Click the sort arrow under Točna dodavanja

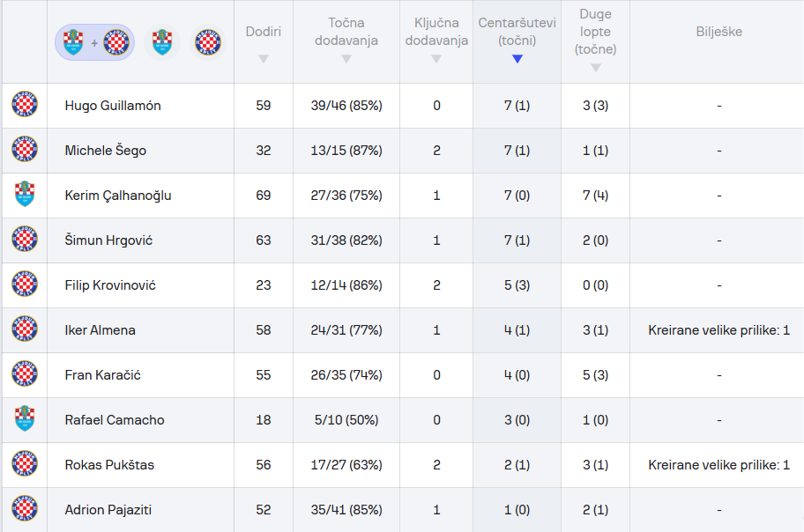[x=346, y=59]
